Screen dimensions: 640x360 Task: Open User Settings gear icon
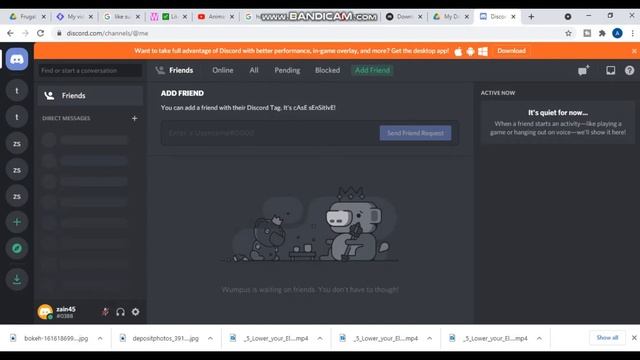click(x=136, y=312)
